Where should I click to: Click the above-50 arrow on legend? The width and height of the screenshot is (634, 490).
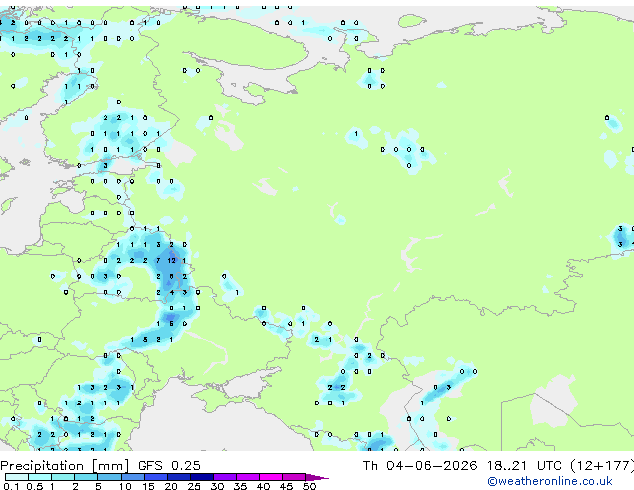[316, 478]
